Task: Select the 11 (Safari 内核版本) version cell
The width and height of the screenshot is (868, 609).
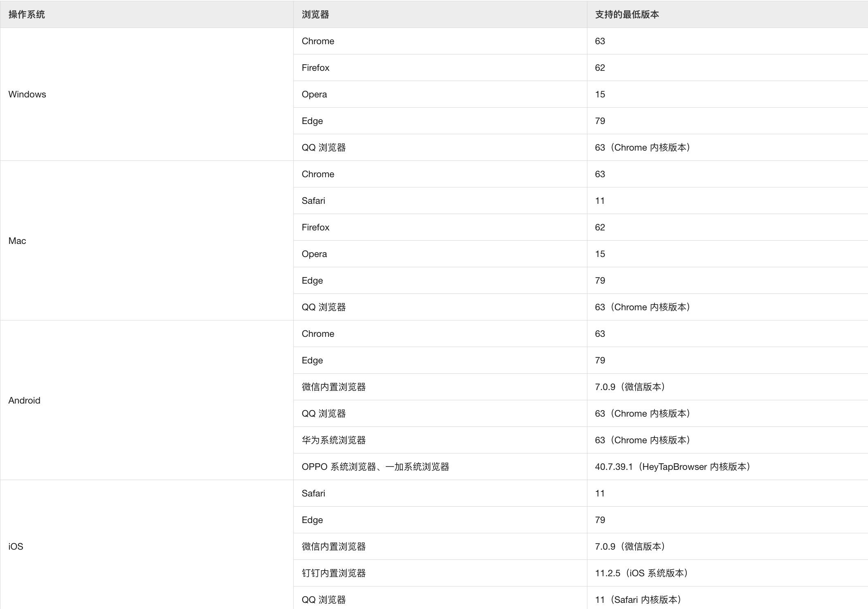Action: coord(638,600)
